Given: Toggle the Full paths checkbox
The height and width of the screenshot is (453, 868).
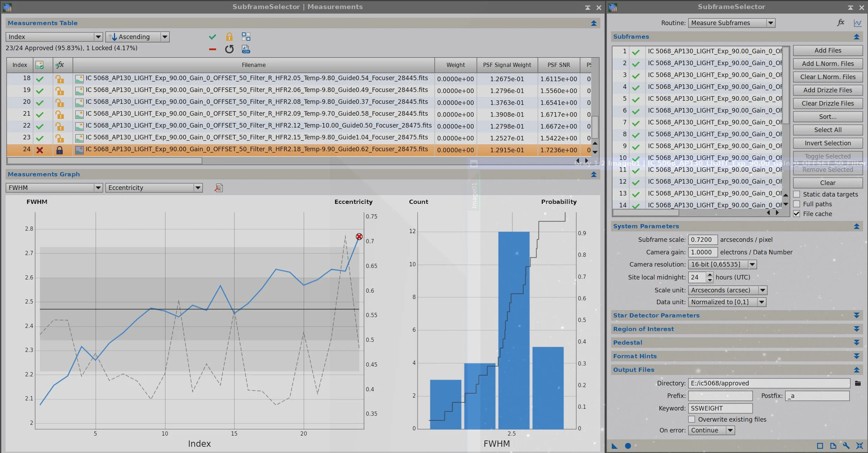Looking at the screenshot, I should [x=797, y=204].
